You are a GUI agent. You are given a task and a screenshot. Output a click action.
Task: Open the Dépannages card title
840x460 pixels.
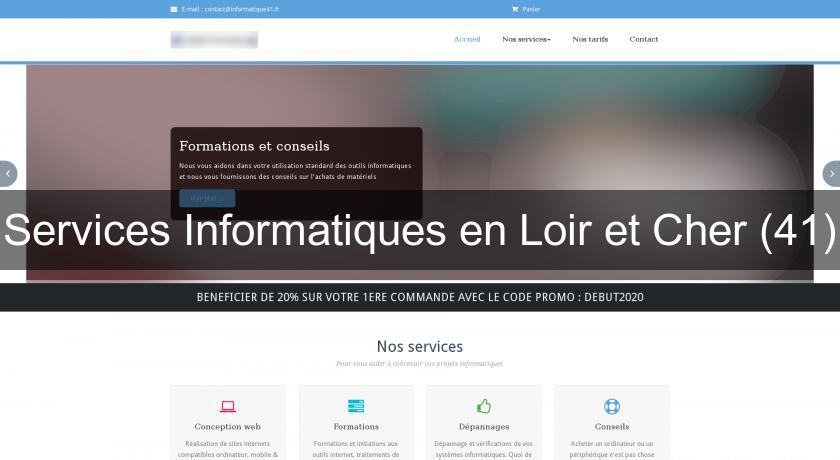click(x=484, y=427)
